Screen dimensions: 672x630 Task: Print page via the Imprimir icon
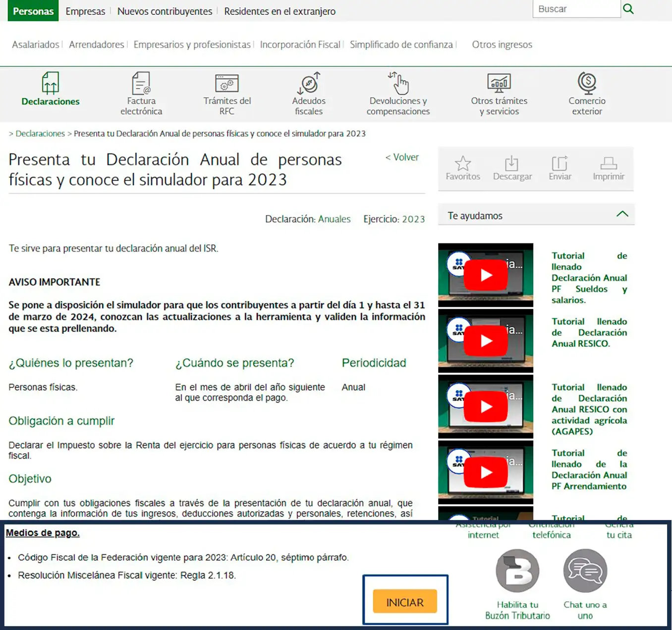(x=608, y=167)
